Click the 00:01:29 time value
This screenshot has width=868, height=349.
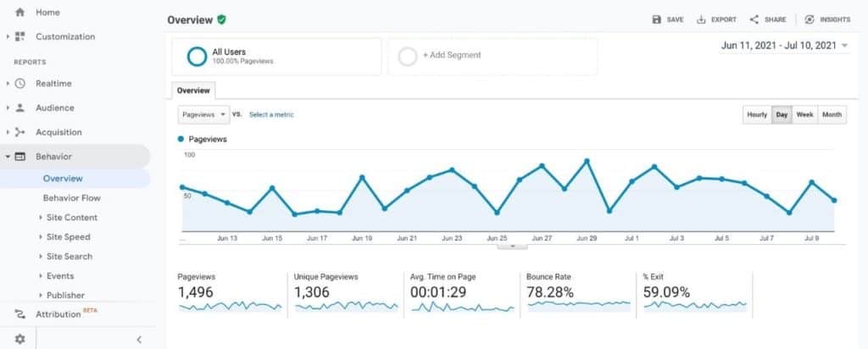[439, 291]
